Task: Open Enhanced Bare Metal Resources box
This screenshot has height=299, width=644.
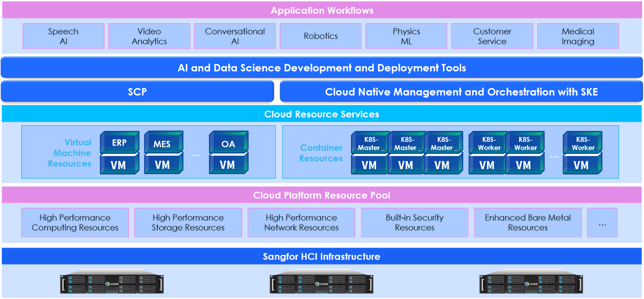Action: point(528,223)
